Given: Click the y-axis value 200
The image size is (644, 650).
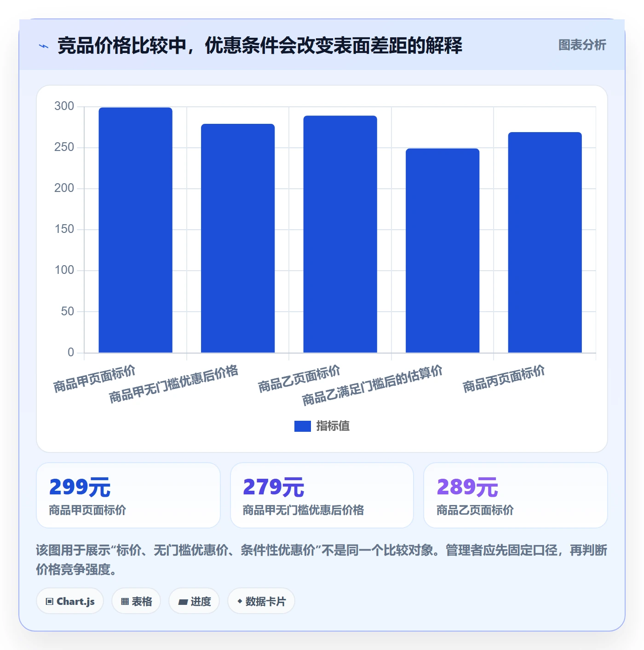Looking at the screenshot, I should pos(64,188).
